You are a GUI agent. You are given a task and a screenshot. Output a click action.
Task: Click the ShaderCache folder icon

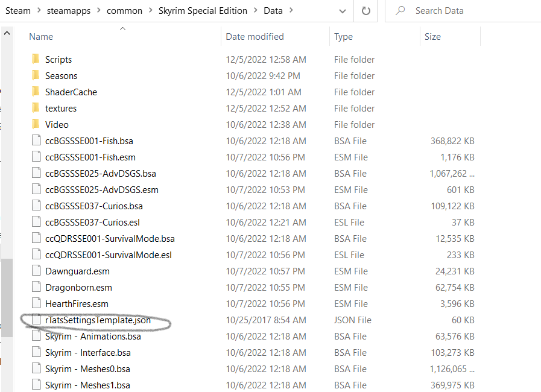tap(36, 92)
